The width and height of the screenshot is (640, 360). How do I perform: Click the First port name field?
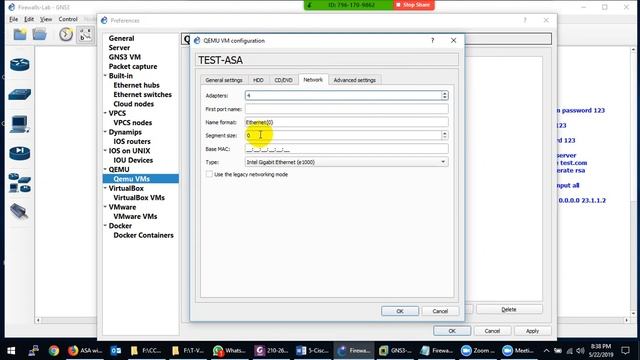tap(347, 109)
